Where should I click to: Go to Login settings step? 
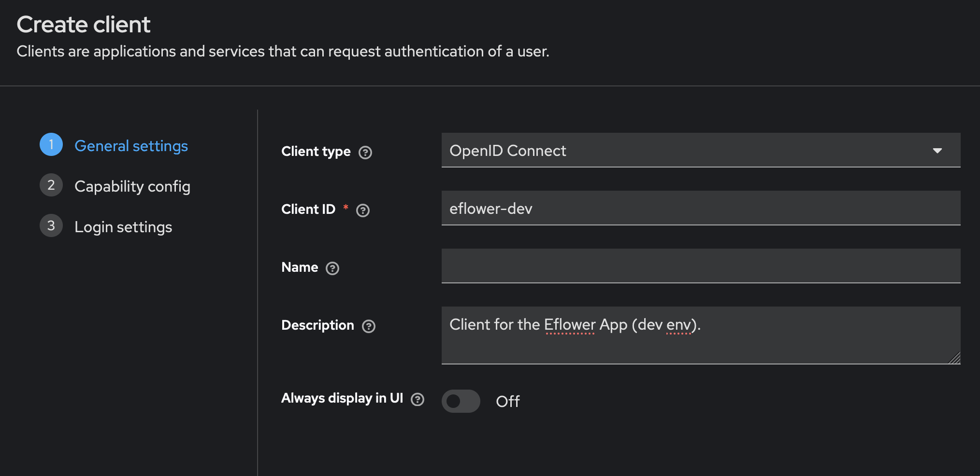(x=123, y=227)
